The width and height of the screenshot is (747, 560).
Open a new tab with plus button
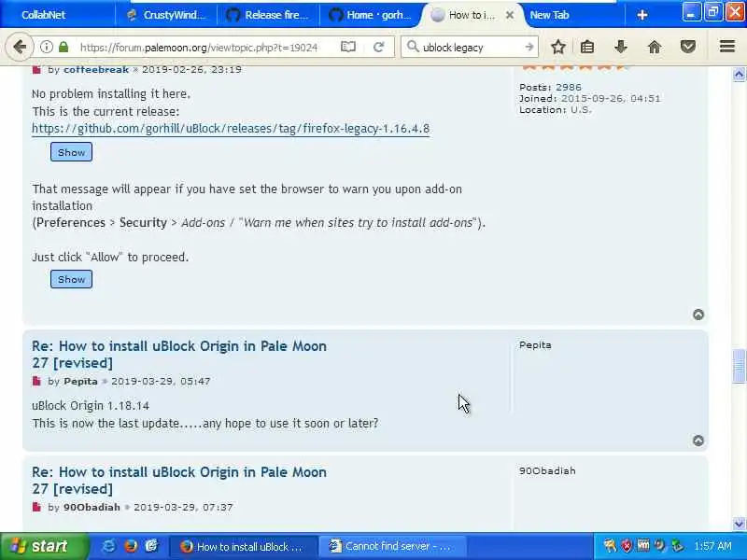641,15
